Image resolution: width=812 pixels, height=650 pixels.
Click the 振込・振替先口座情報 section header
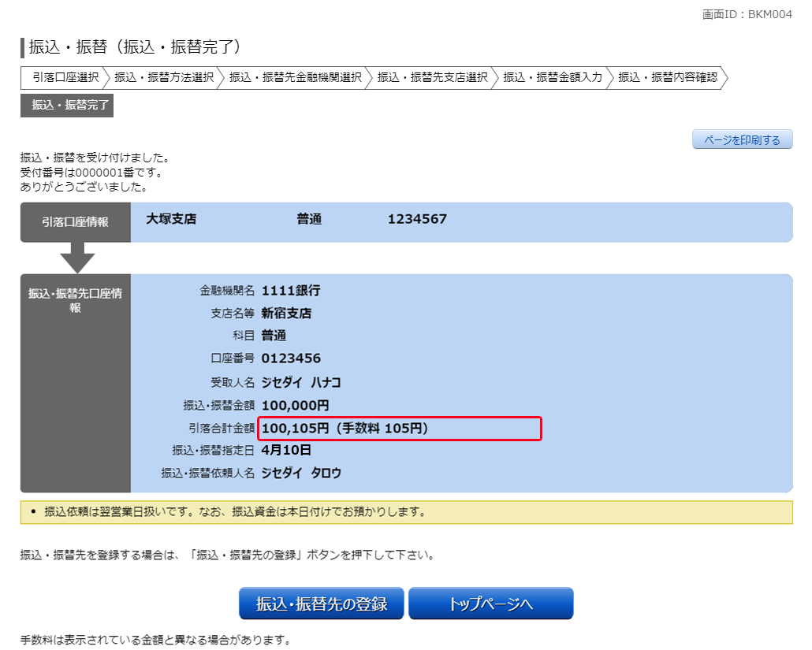[76, 300]
